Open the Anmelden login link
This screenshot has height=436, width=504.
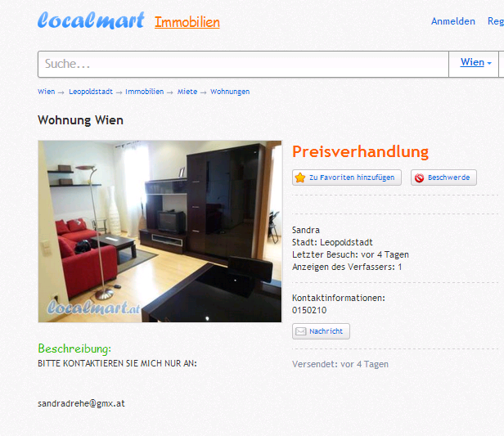(453, 21)
